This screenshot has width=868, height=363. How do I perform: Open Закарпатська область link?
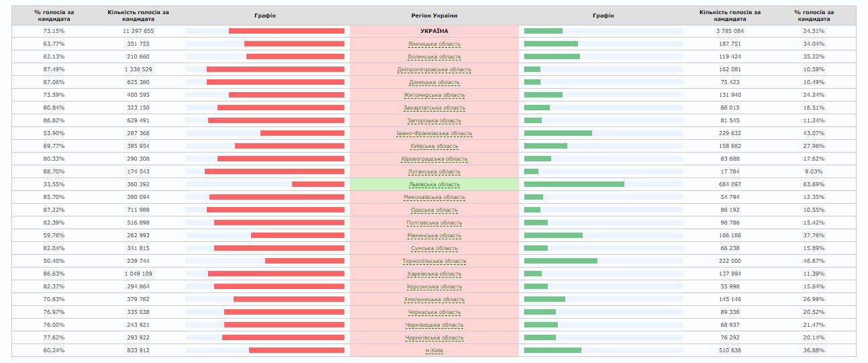(434, 108)
